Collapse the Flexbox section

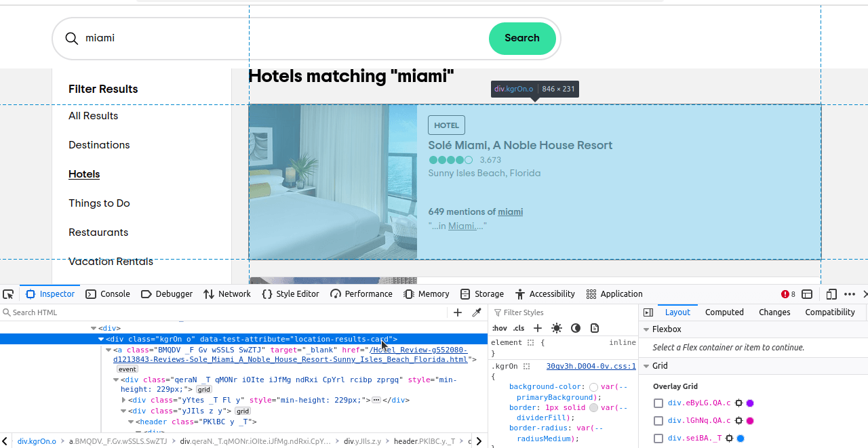646,329
